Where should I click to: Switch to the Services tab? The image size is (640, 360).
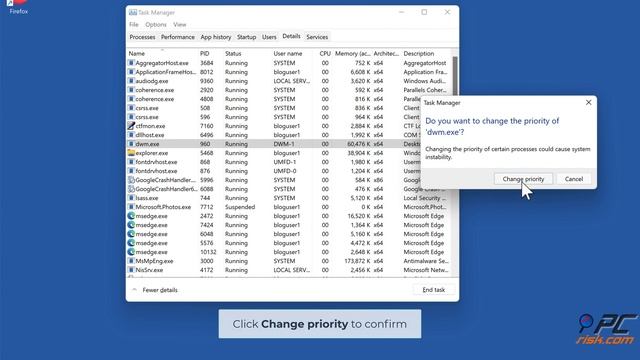317,37
